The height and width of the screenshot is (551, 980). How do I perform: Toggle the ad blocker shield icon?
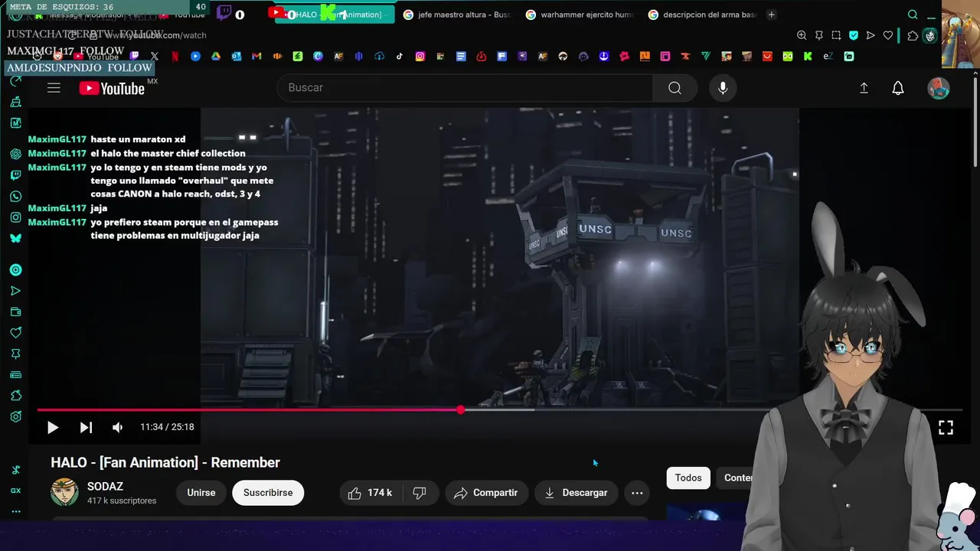[854, 35]
